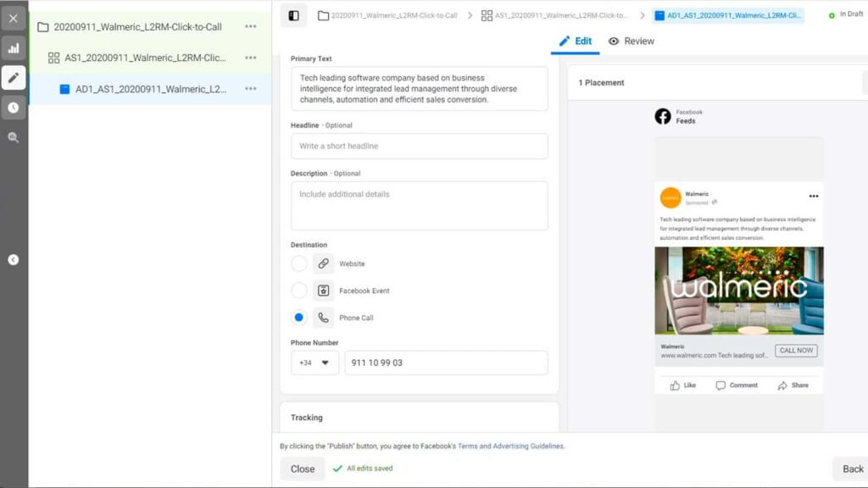Screen dimensions: 868x488
Task: Select the AD1_AS1_20200911_Walmeric ad in the tree
Action: point(150,89)
